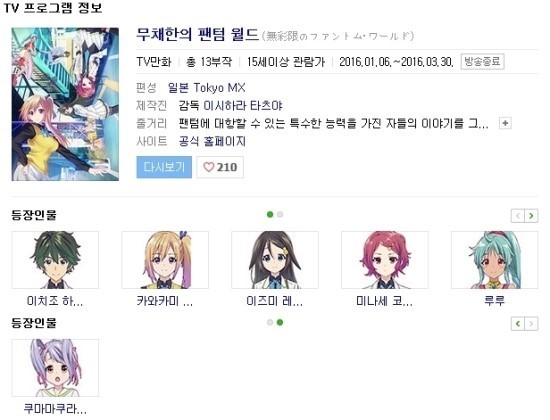This screenshot has width=550, height=420.
Task: Go to next characters page in first row
Action: [x=531, y=215]
